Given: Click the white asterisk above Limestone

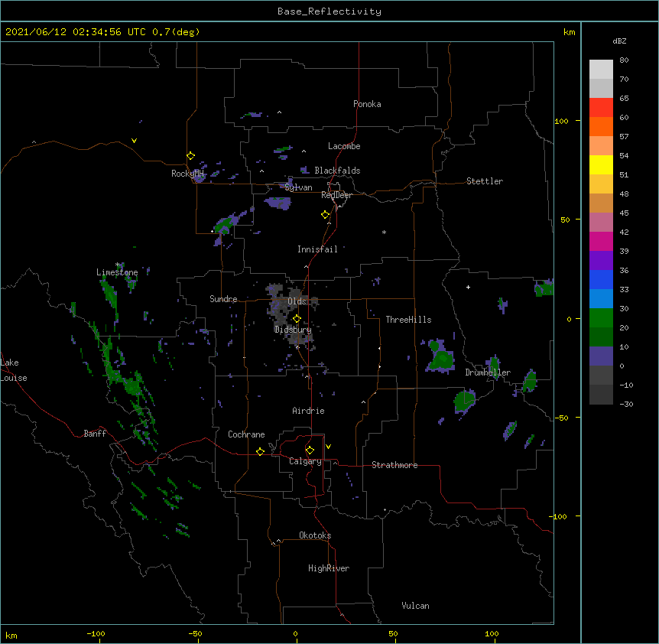Looking at the screenshot, I should [x=118, y=265].
